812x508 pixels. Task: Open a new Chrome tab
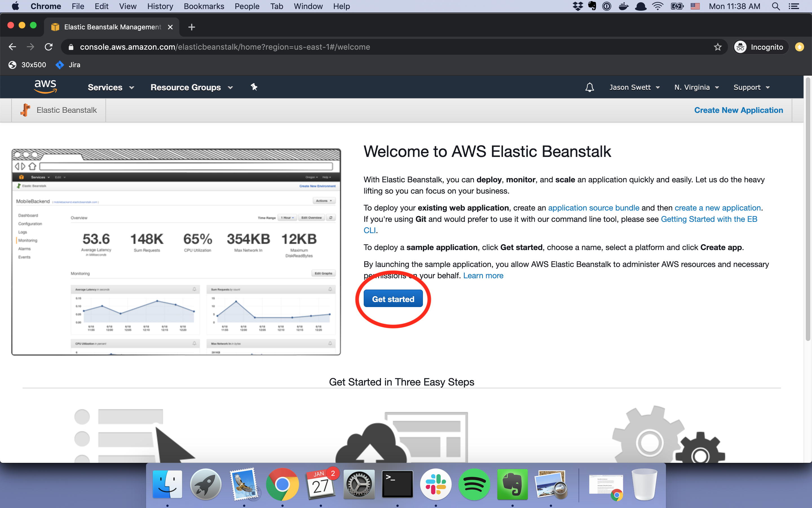(192, 27)
